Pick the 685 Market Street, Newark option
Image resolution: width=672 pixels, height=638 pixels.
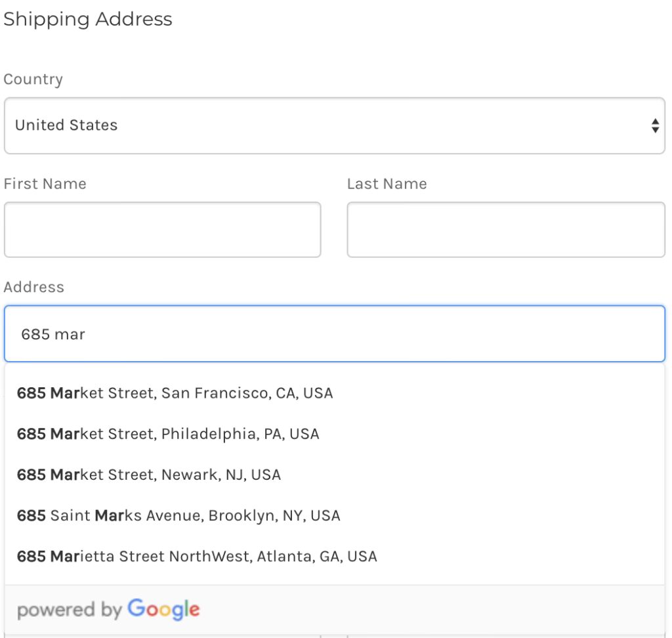point(149,475)
